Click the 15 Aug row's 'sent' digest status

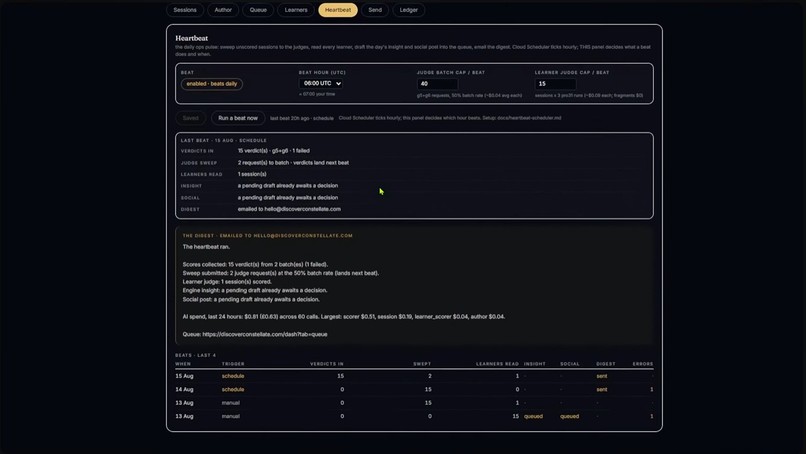[601, 376]
